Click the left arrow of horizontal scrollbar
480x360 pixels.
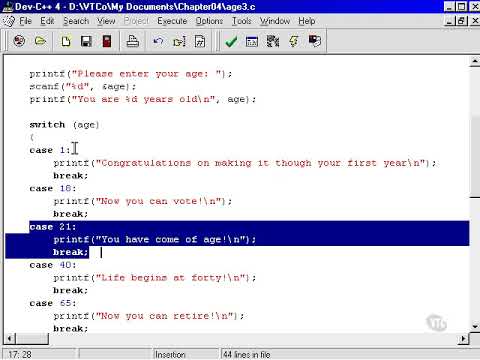pos(10,339)
